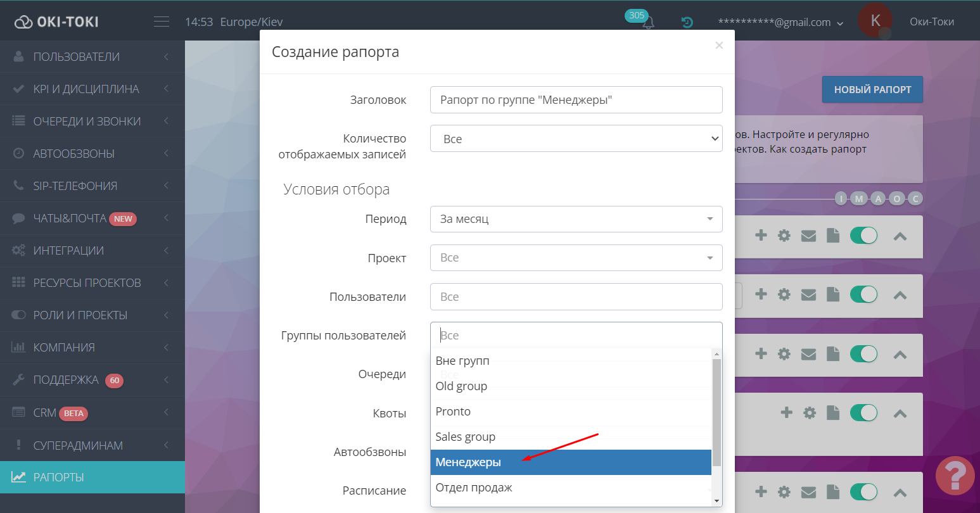Select the circle filter labeled I
Screen dimensions: 980x513
point(841,199)
